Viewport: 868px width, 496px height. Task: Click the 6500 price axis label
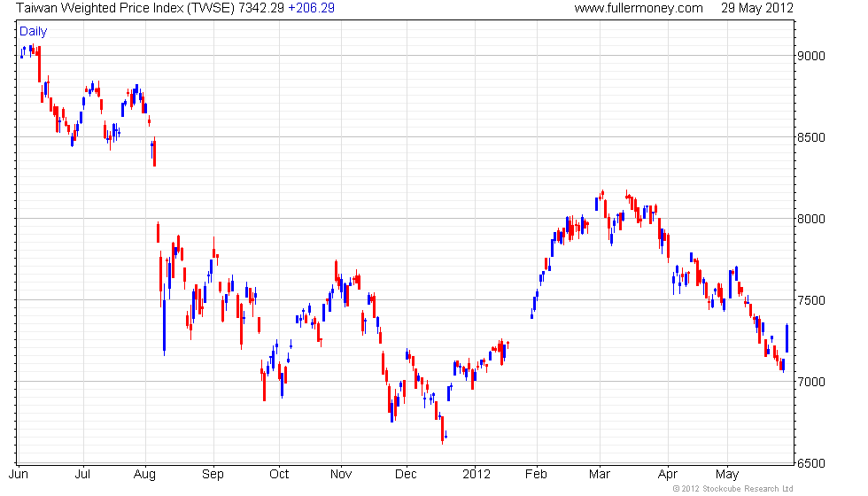(x=811, y=463)
